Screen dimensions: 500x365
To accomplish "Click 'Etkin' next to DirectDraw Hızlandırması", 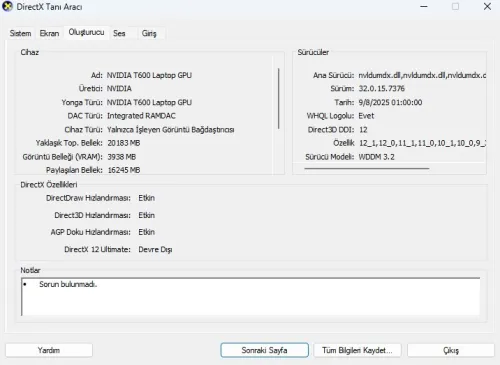I will click(x=147, y=198).
